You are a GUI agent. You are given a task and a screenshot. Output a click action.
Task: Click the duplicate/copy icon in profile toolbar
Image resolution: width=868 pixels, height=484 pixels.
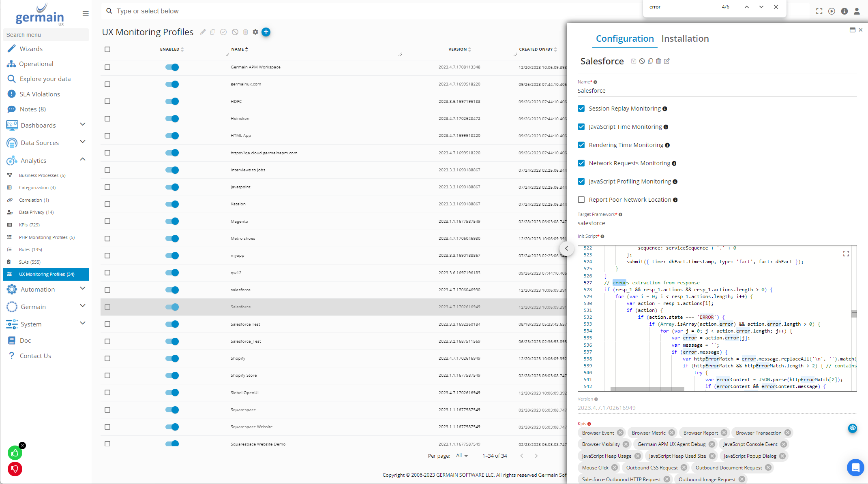650,61
